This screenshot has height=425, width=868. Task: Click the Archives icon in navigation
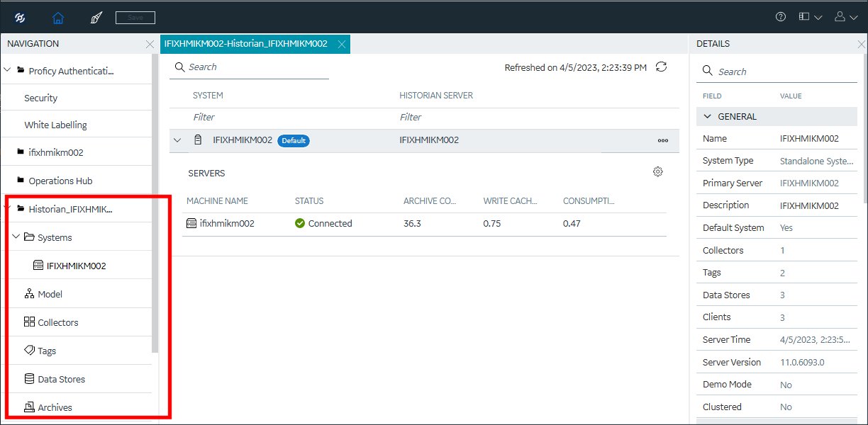(29, 407)
